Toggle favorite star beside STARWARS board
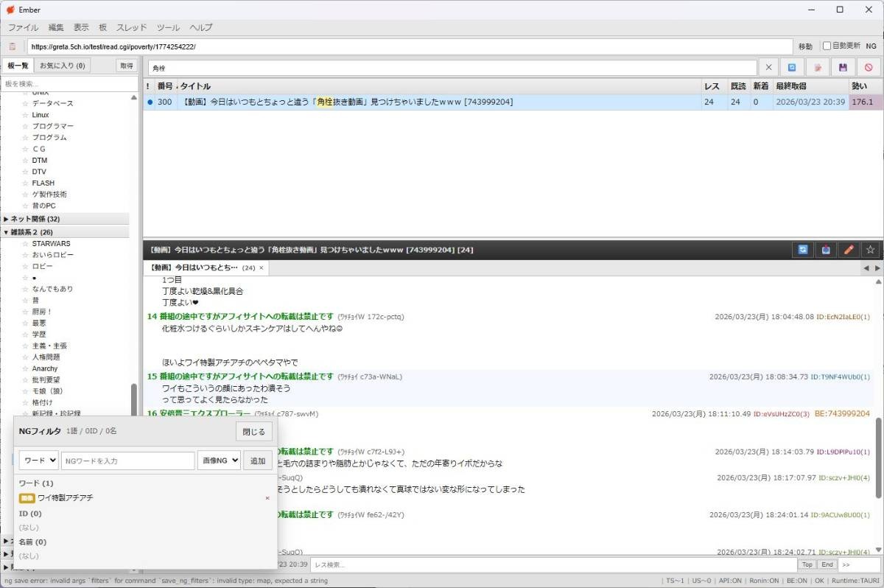884x588 pixels. (25, 243)
